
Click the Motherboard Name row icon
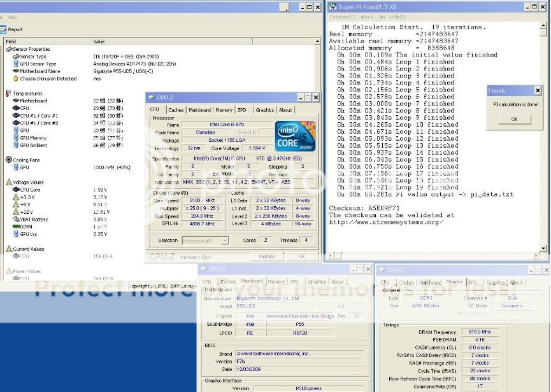[16, 71]
